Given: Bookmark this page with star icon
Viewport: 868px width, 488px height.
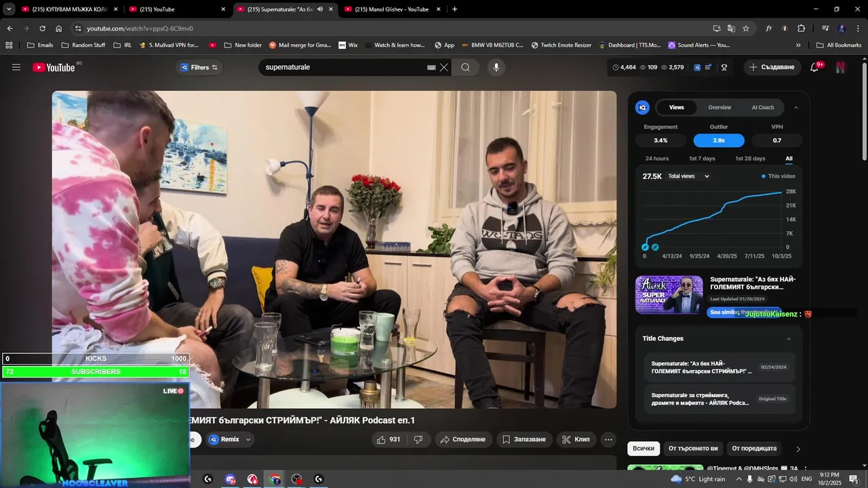Looking at the screenshot, I should click(746, 28).
